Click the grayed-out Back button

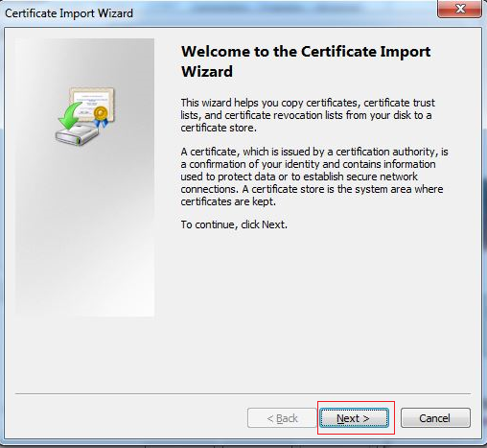(x=282, y=418)
